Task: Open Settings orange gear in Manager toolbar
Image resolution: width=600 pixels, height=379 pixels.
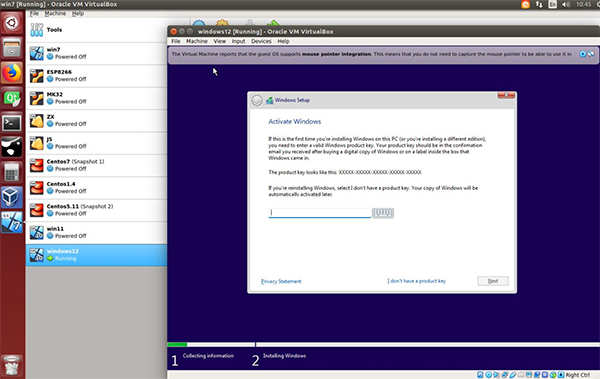Action: (222, 22)
